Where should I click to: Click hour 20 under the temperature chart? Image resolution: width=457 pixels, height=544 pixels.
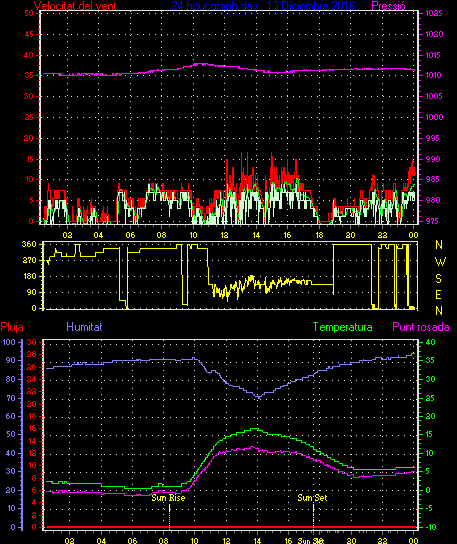pos(351,541)
